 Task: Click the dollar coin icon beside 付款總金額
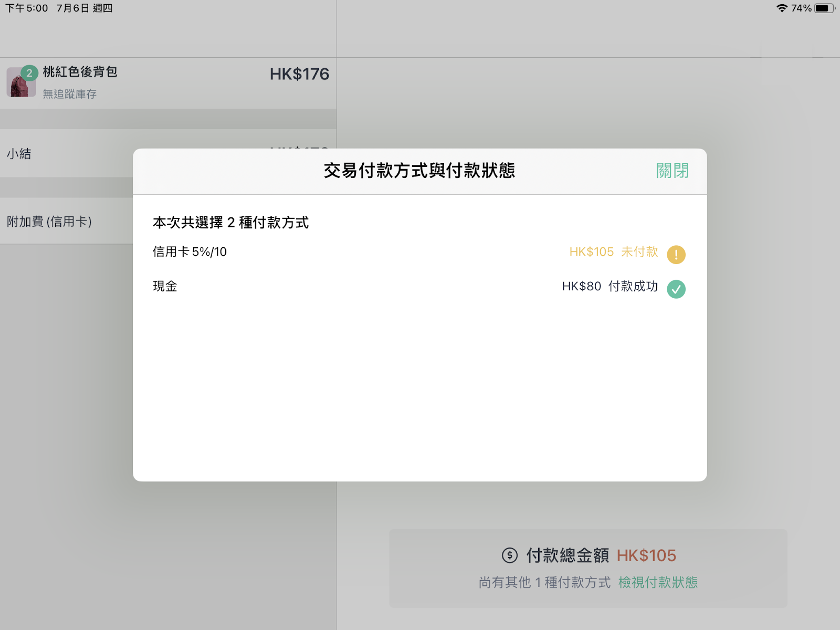click(510, 555)
